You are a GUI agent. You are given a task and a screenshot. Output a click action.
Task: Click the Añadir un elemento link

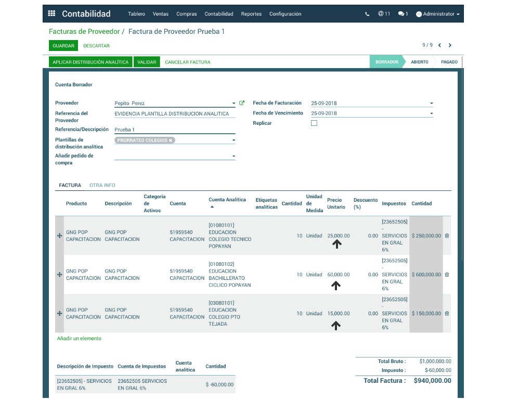point(79,339)
